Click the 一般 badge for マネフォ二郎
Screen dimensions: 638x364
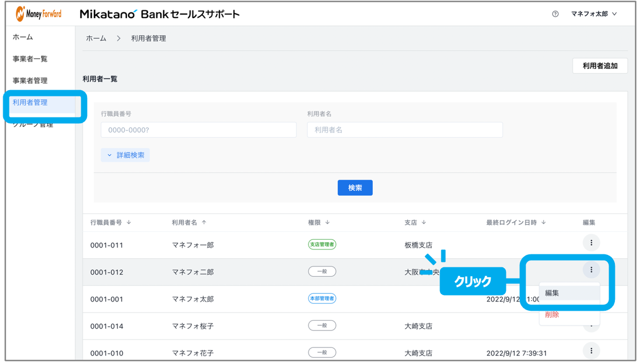(322, 271)
